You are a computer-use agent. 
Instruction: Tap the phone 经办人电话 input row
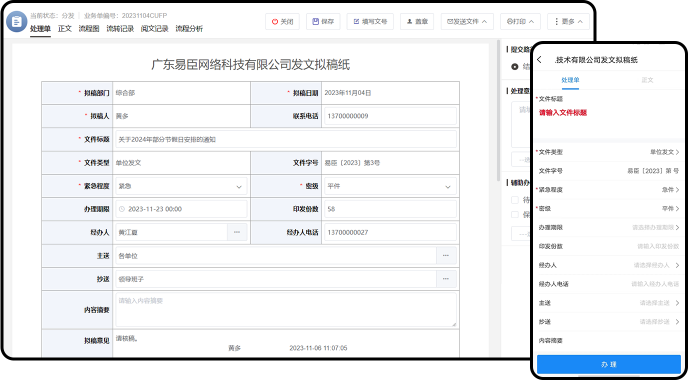click(609, 284)
